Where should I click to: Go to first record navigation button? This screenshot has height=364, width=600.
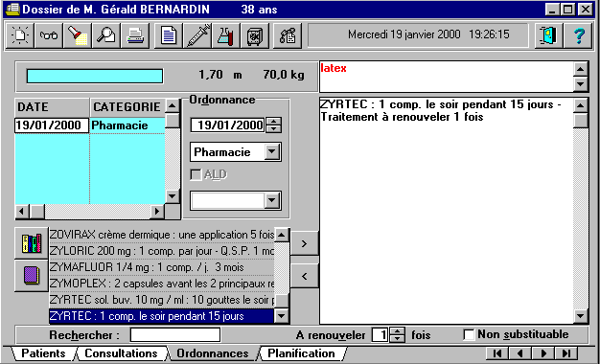point(497,353)
